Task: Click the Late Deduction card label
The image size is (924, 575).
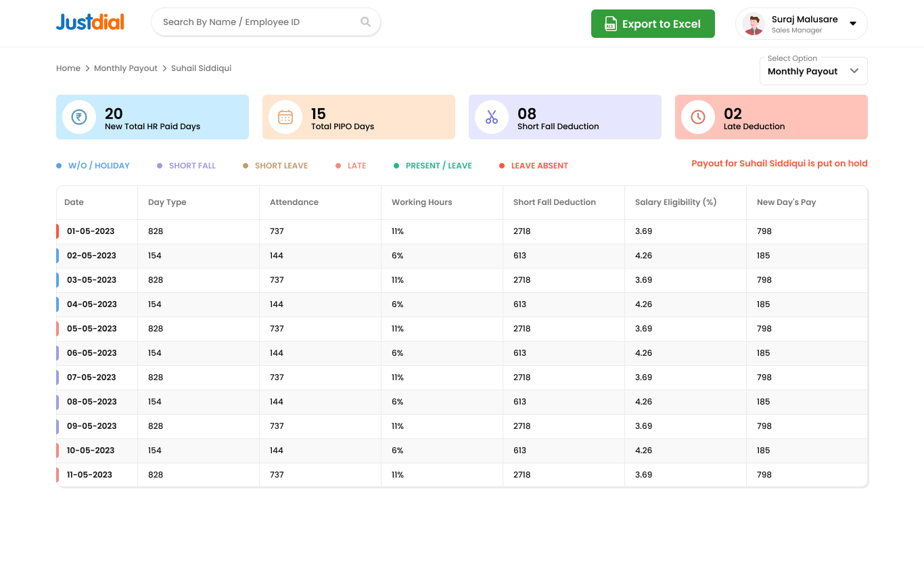Action: pyautogui.click(x=754, y=127)
